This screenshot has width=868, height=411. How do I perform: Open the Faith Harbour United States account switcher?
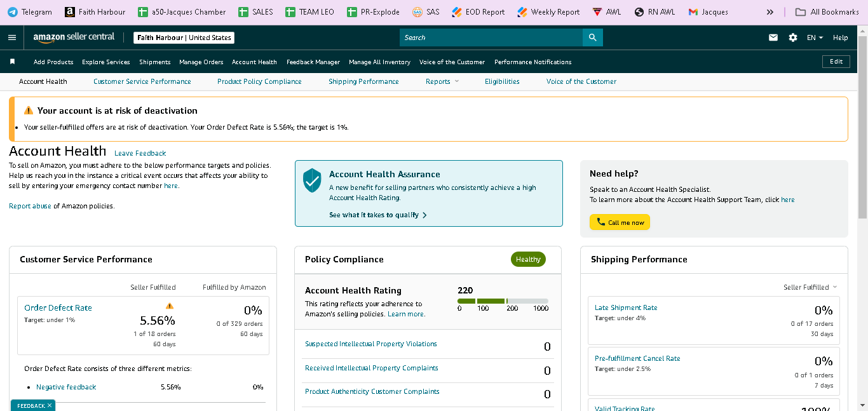184,37
